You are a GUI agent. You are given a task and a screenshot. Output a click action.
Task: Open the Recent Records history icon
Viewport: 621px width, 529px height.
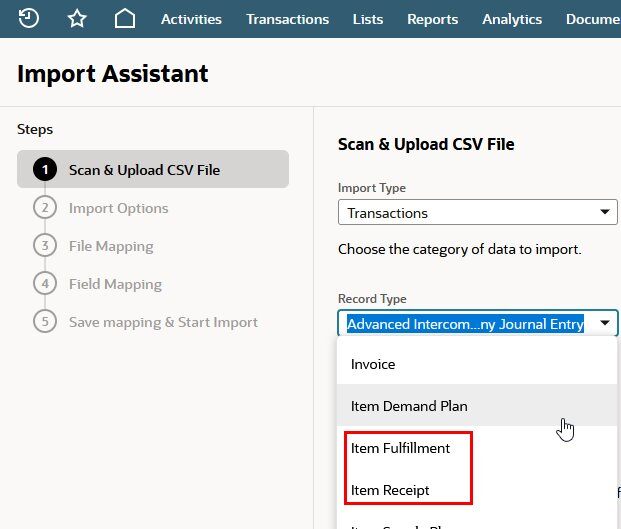29,18
